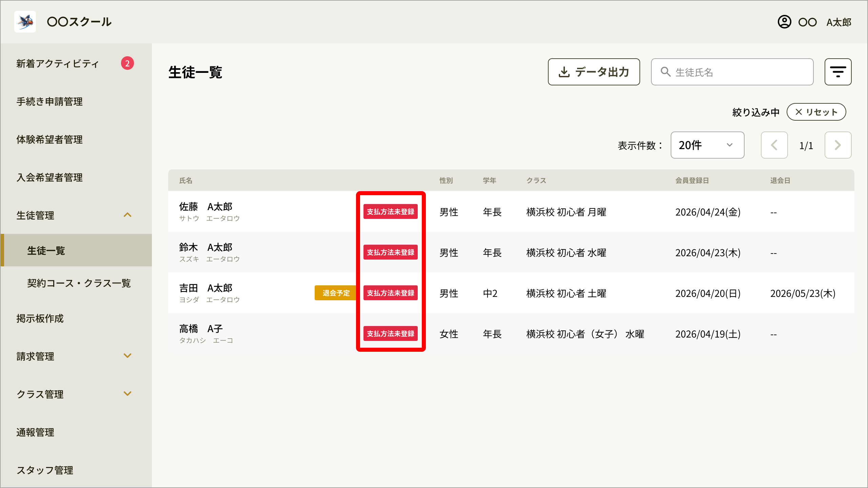Image resolution: width=868 pixels, height=488 pixels.
Task: Collapse the 生徒管理 section chevron
Action: pyautogui.click(x=127, y=215)
